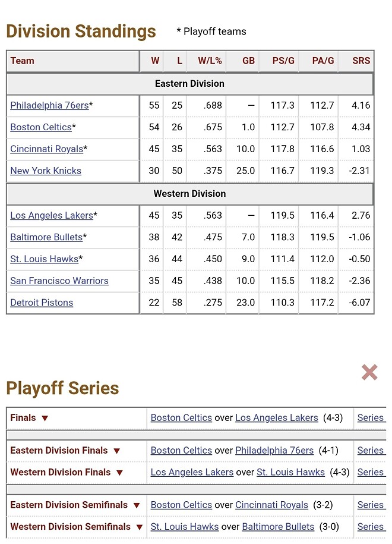Close the overlay with the X icon

369,373
